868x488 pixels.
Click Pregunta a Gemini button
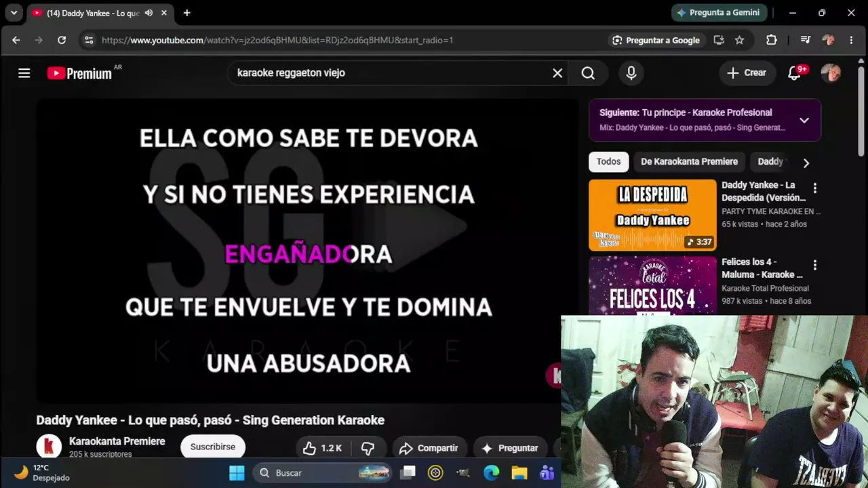pos(720,13)
